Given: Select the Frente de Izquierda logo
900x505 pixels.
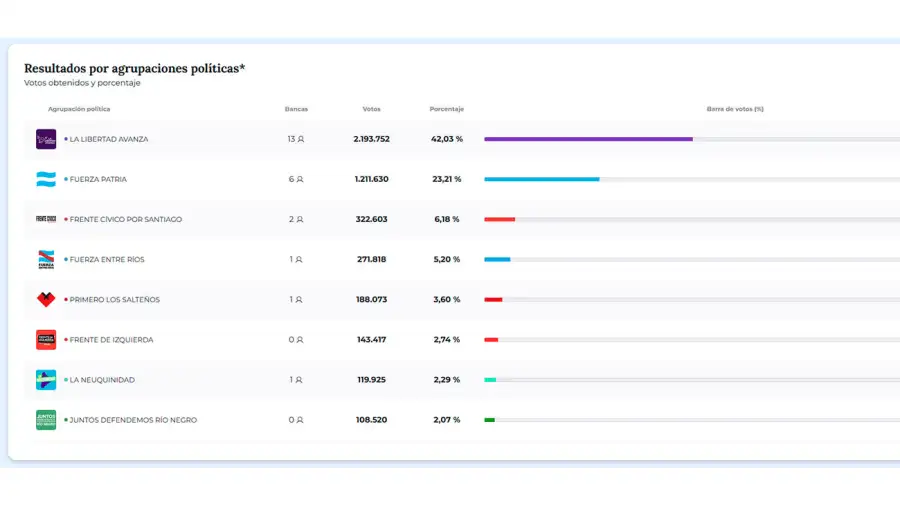Looking at the screenshot, I should point(46,340).
